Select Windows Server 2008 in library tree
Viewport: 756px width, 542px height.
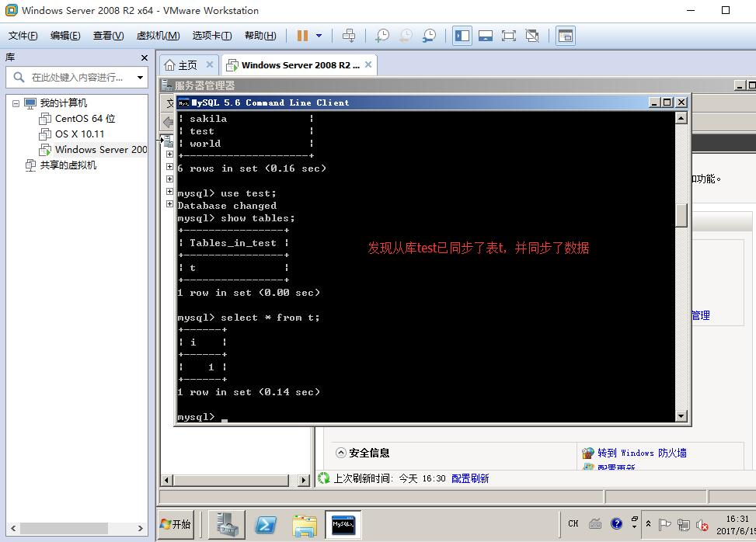[x=101, y=149]
